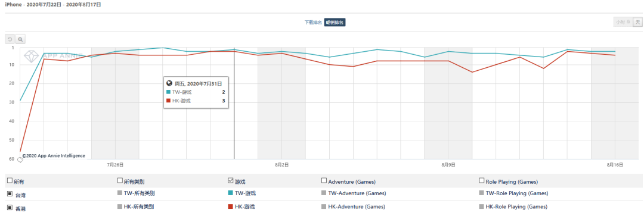Check the 所有类别 checkbox
This screenshot has height=216, width=644.
tap(120, 180)
